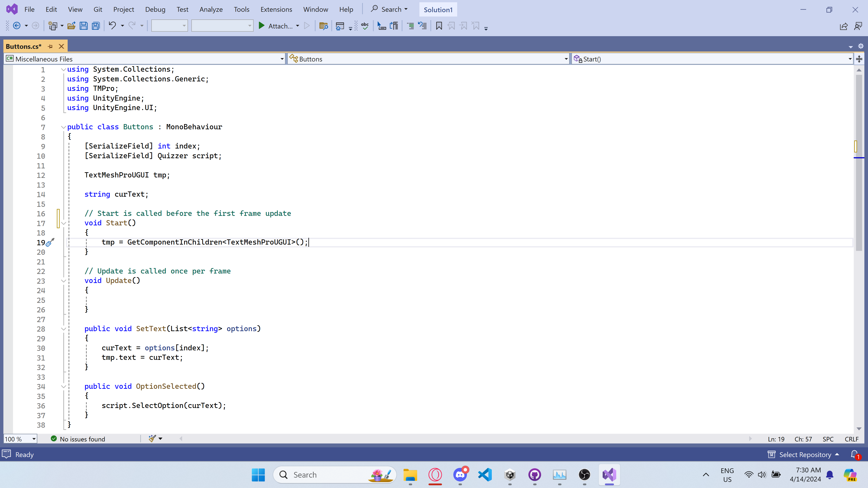The width and height of the screenshot is (868, 488).
Task: Toggle pin on the Buttons.cs tab
Action: 50,47
